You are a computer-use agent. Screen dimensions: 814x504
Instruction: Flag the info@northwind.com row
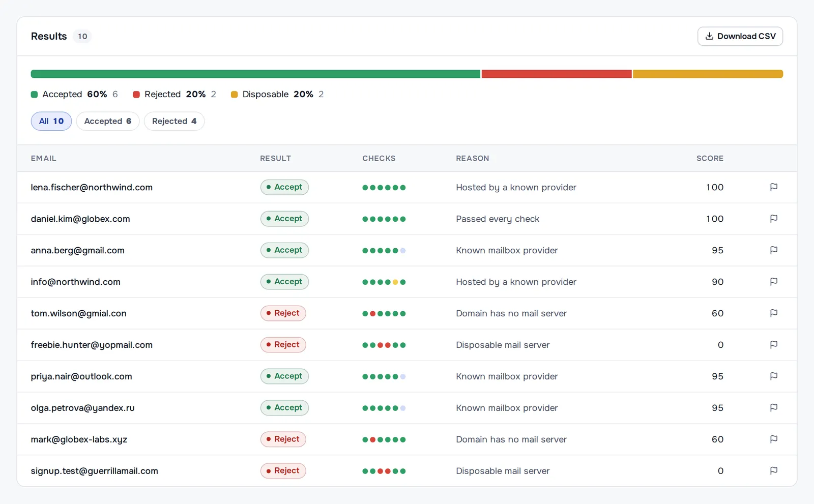[x=773, y=282]
